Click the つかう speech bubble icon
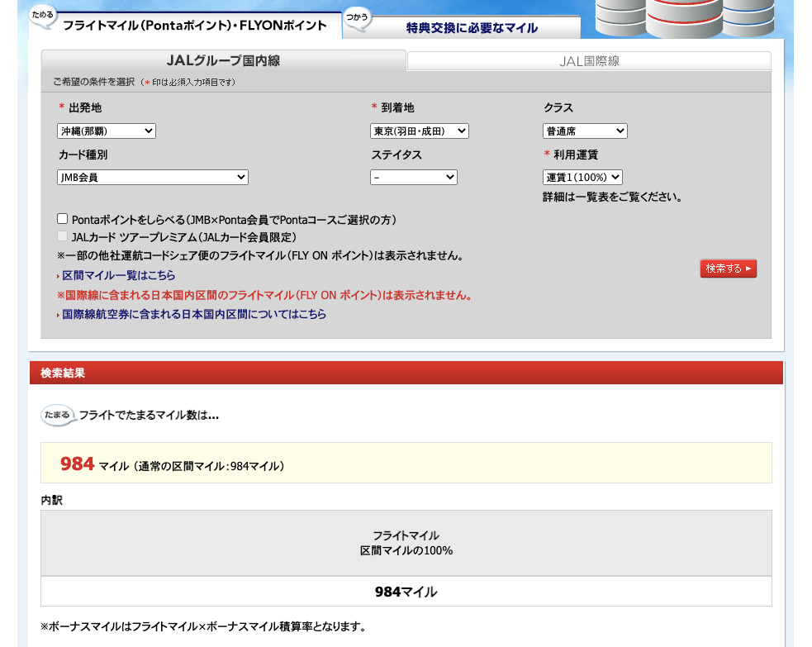The width and height of the screenshot is (812, 647). [x=358, y=19]
